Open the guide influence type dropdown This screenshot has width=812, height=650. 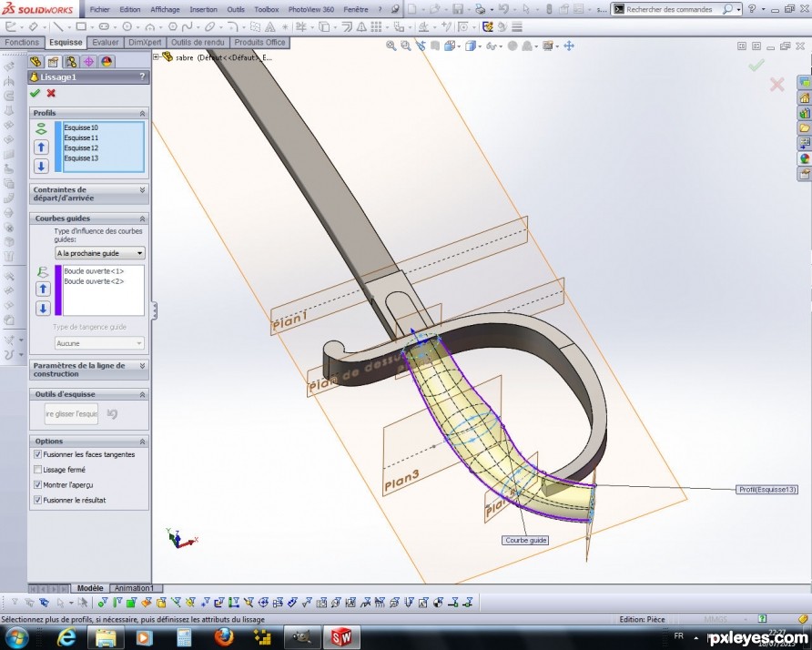point(100,253)
